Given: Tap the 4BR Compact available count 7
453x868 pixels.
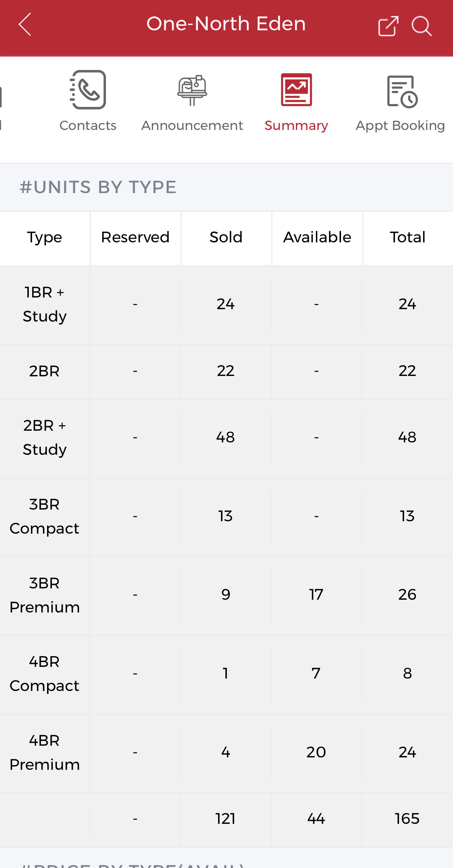Looking at the screenshot, I should click(316, 673).
